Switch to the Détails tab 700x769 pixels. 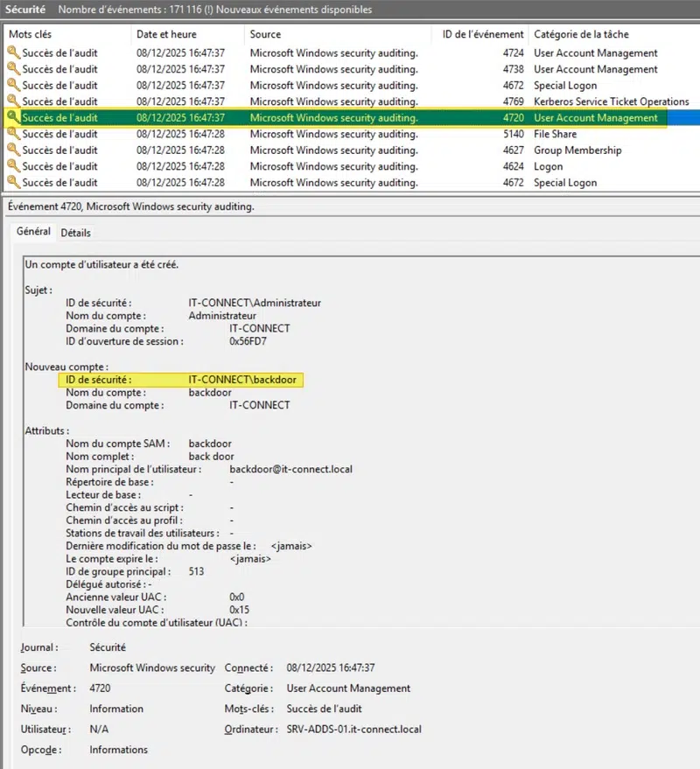[x=75, y=233]
